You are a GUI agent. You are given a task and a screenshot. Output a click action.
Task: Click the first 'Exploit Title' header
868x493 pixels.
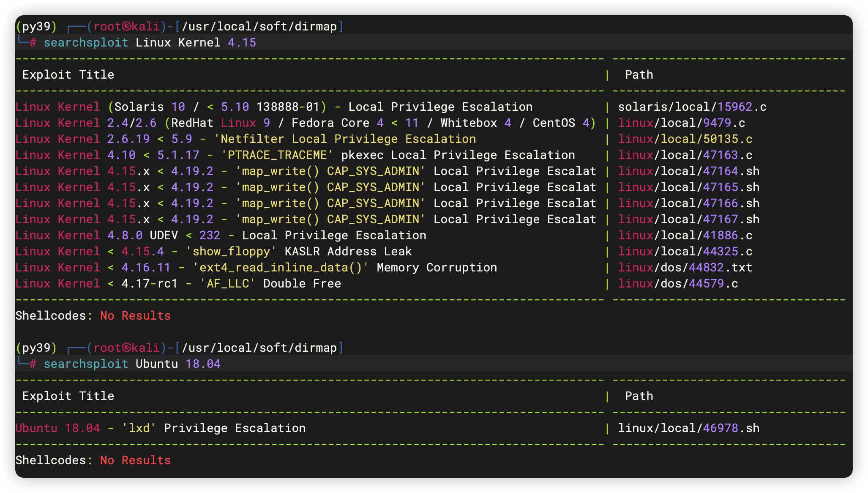point(68,75)
